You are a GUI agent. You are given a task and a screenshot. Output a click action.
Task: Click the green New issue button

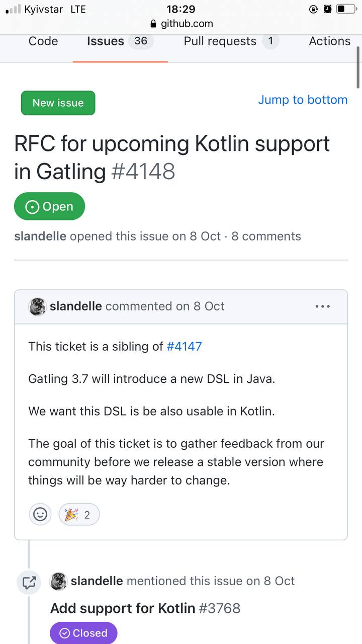tap(58, 103)
